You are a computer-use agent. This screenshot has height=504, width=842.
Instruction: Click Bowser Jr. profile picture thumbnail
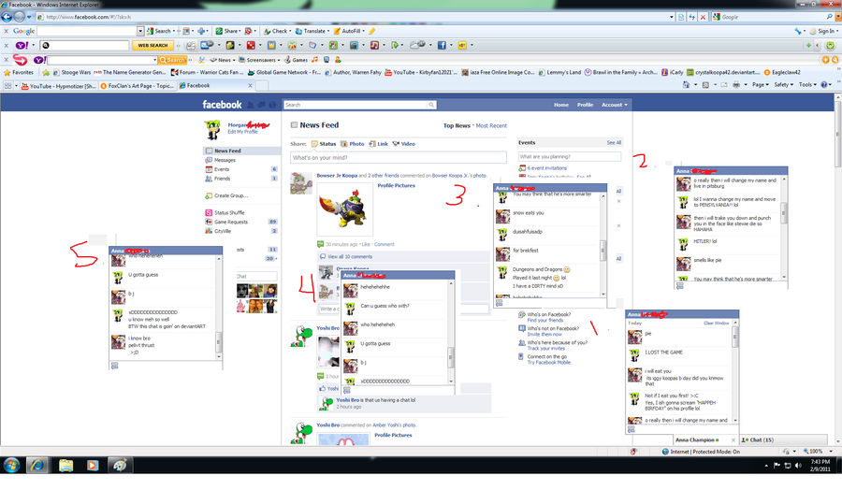[344, 209]
